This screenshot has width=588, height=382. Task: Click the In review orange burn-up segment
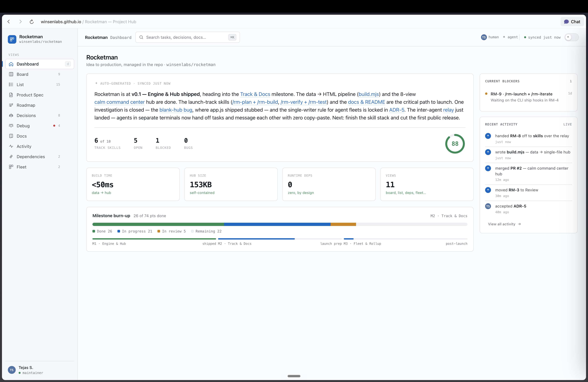point(343,224)
